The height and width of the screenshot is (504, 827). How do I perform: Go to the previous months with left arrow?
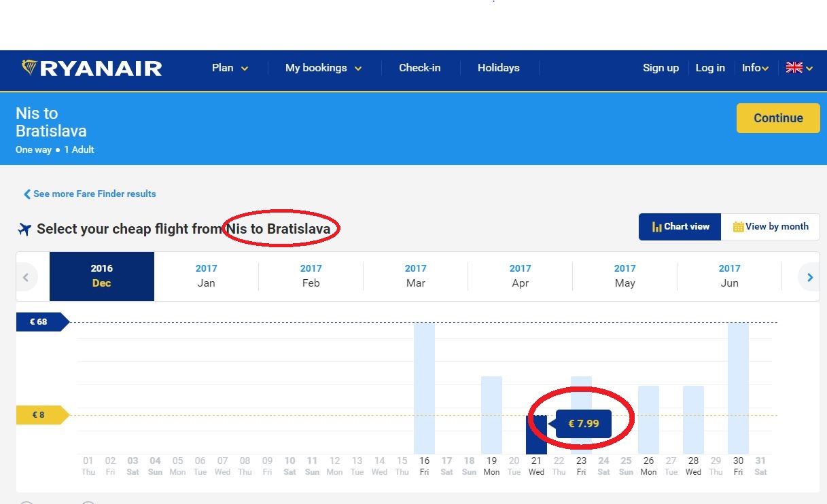click(27, 277)
